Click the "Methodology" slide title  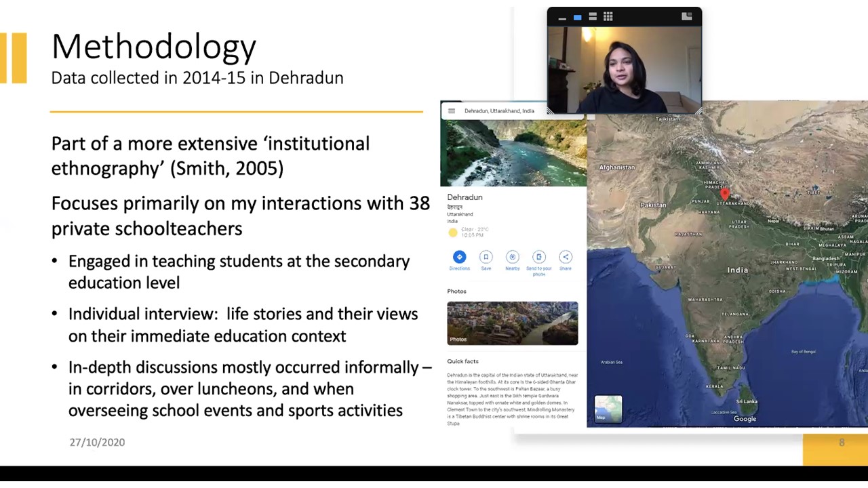tap(154, 47)
